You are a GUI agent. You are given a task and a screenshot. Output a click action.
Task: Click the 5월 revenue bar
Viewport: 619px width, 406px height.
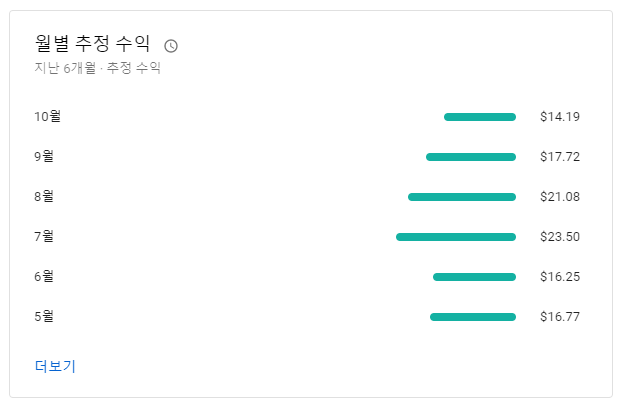[x=473, y=317]
